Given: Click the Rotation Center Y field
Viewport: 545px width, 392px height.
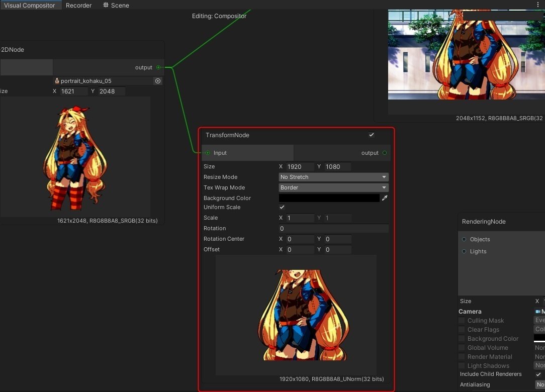Looking at the screenshot, I should [x=337, y=239].
